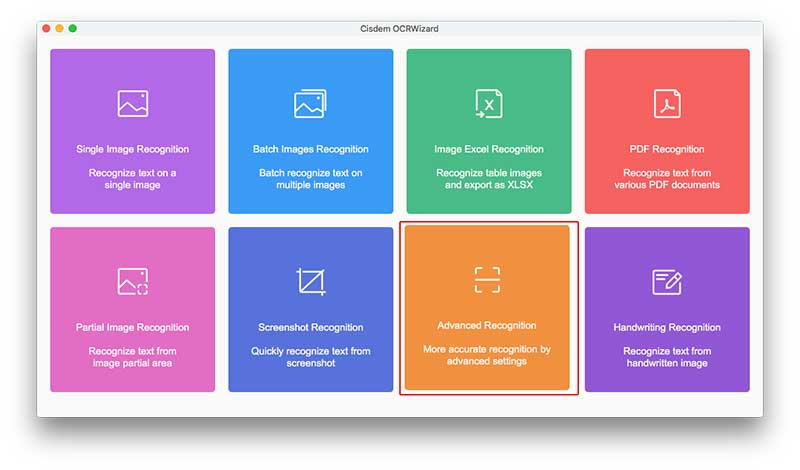The height and width of the screenshot is (470, 800).
Task: Close the Cisdem OCRWizard window
Action: [46, 29]
